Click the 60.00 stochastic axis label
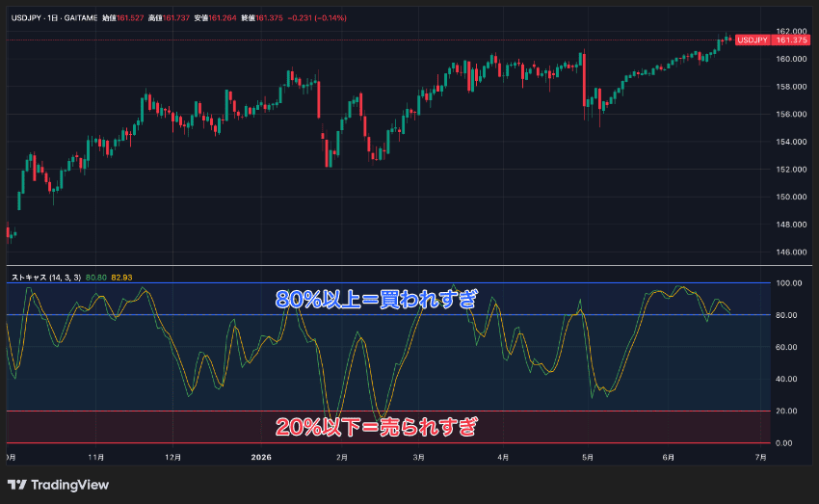Screen dimensions: 819x504 (786, 347)
